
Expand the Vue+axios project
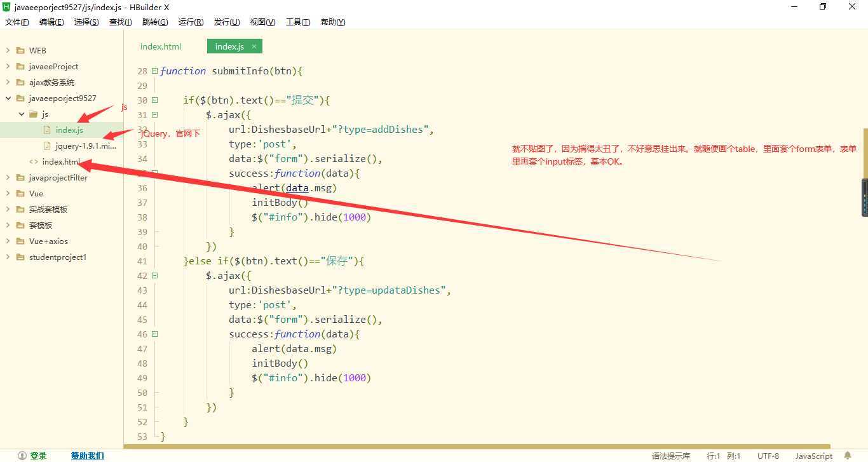point(8,241)
